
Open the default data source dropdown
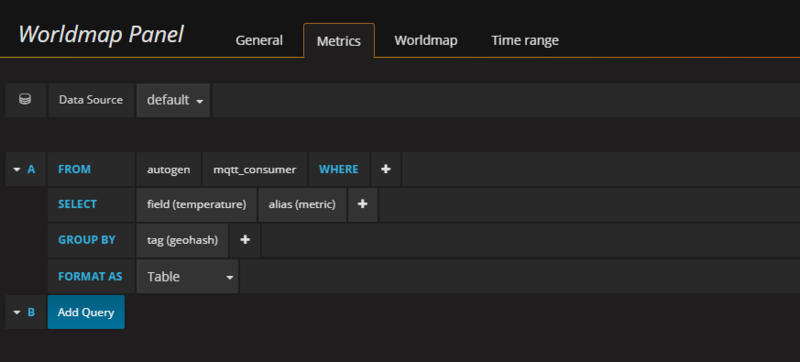pyautogui.click(x=173, y=100)
